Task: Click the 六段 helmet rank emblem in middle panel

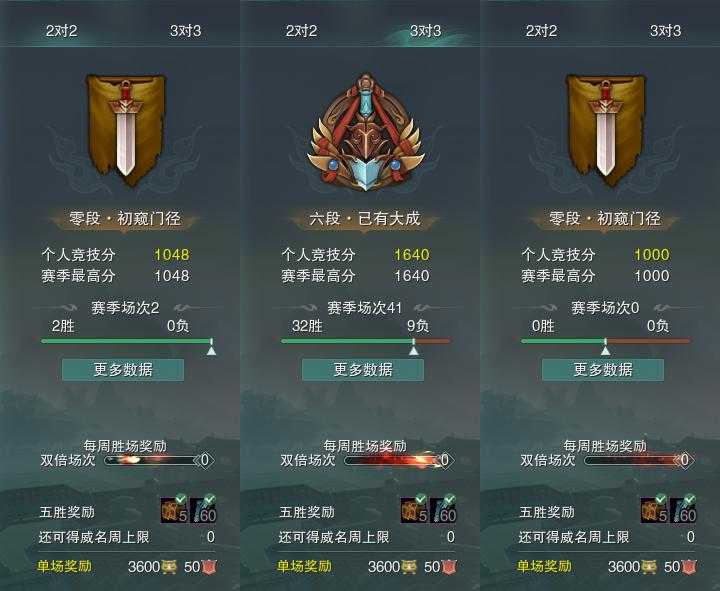Action: [x=366, y=132]
